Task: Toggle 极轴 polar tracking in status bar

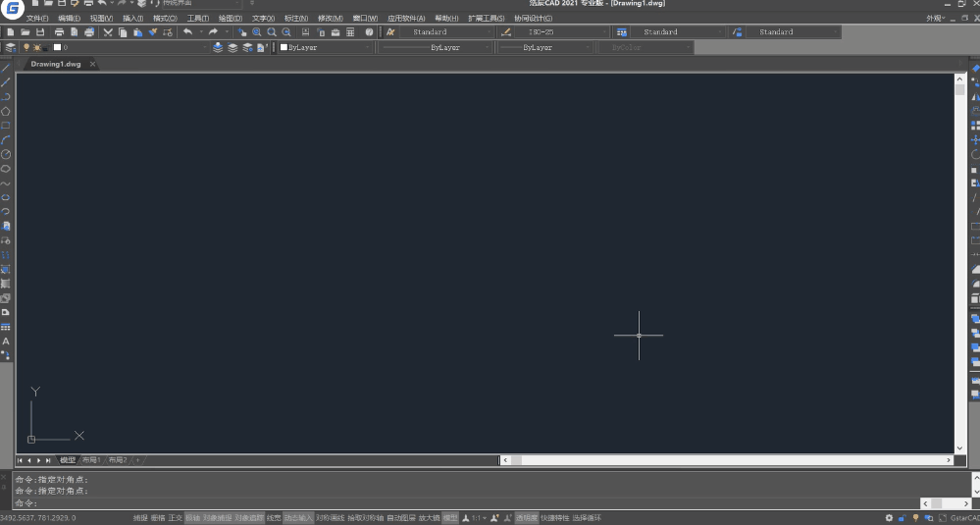Action: click(x=193, y=518)
